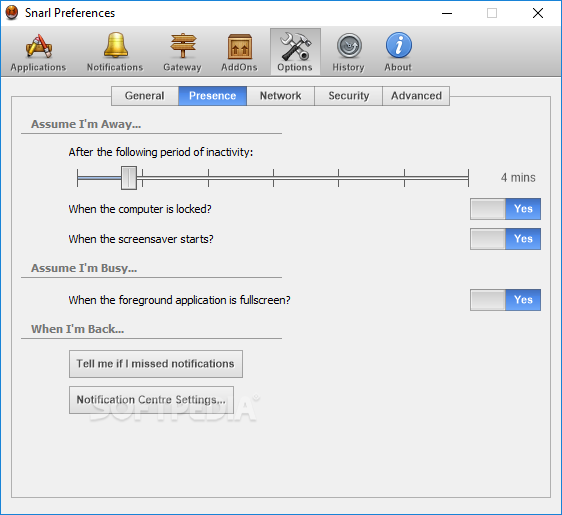562x515 pixels.
Task: Click the inactivity slider track's last tick
Action: click(468, 178)
